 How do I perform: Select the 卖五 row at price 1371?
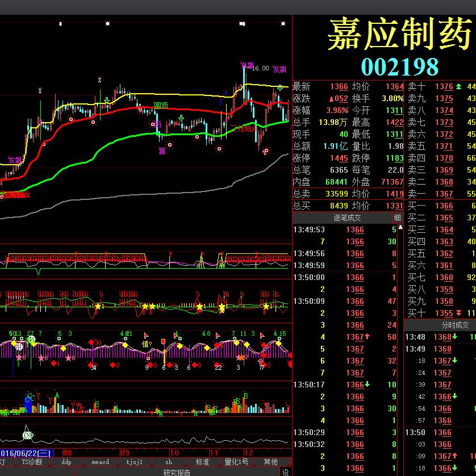click(x=441, y=147)
